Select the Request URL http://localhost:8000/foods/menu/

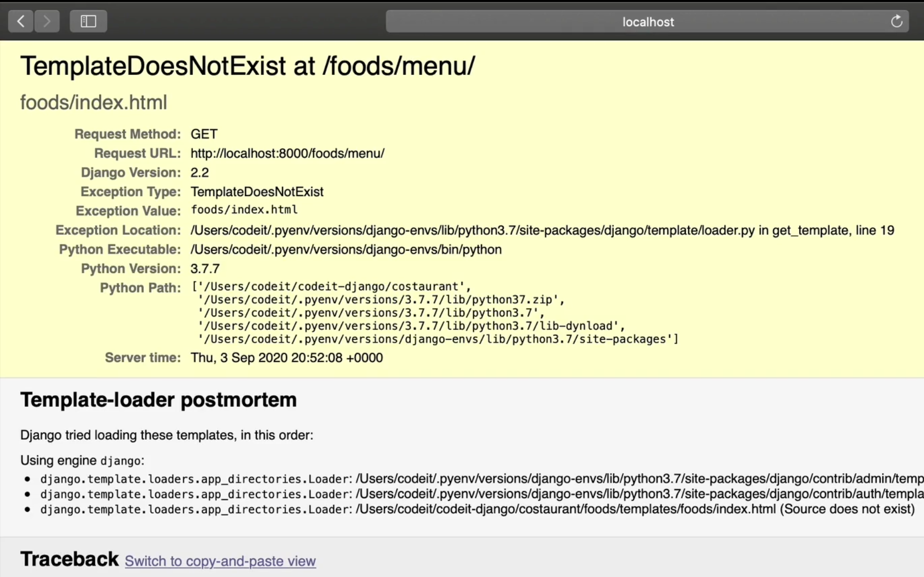click(x=288, y=153)
